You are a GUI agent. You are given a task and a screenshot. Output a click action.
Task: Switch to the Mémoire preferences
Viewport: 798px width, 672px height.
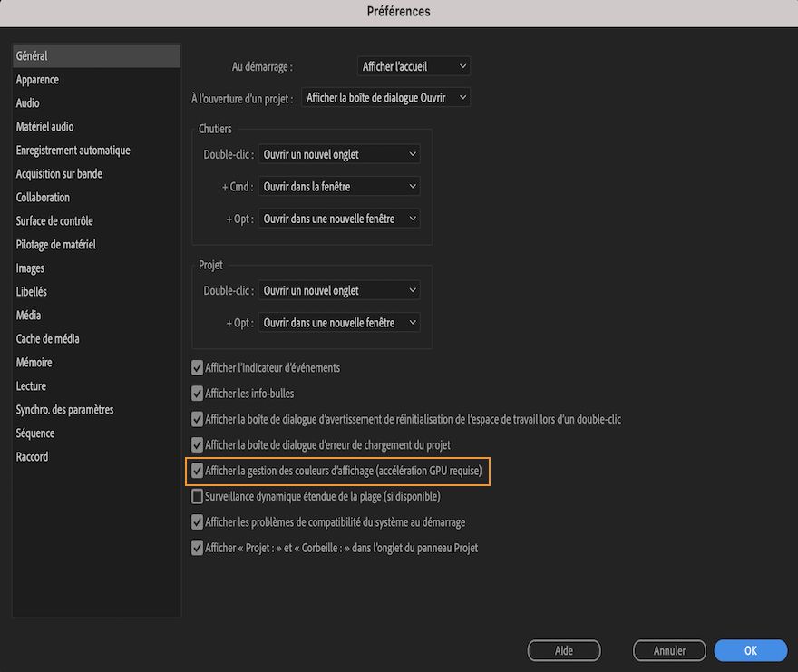coord(34,362)
